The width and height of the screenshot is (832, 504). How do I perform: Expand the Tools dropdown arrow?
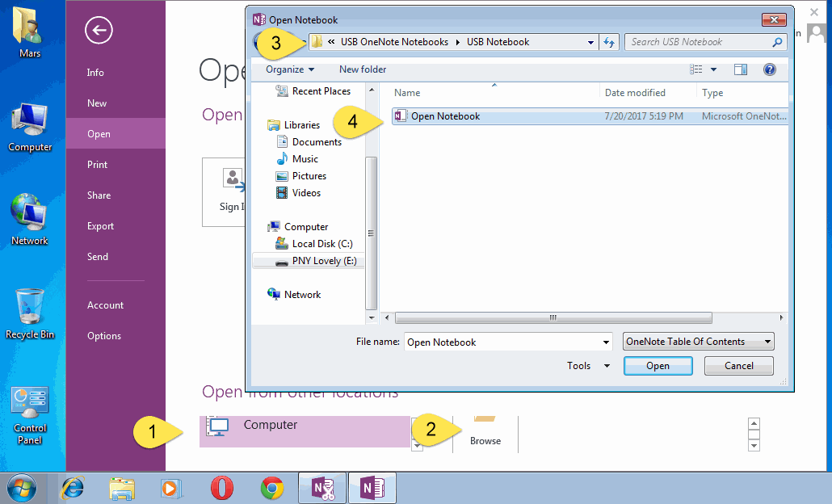(x=607, y=366)
